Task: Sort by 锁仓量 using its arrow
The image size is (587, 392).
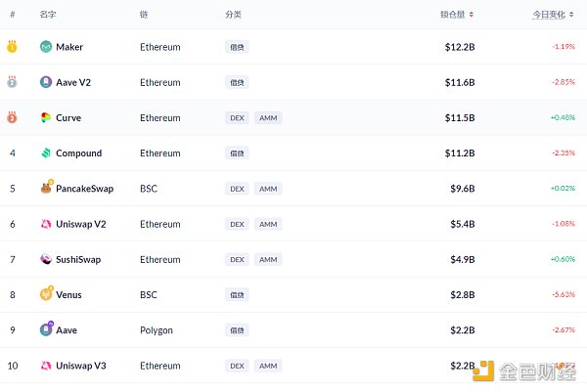Action: pos(472,15)
